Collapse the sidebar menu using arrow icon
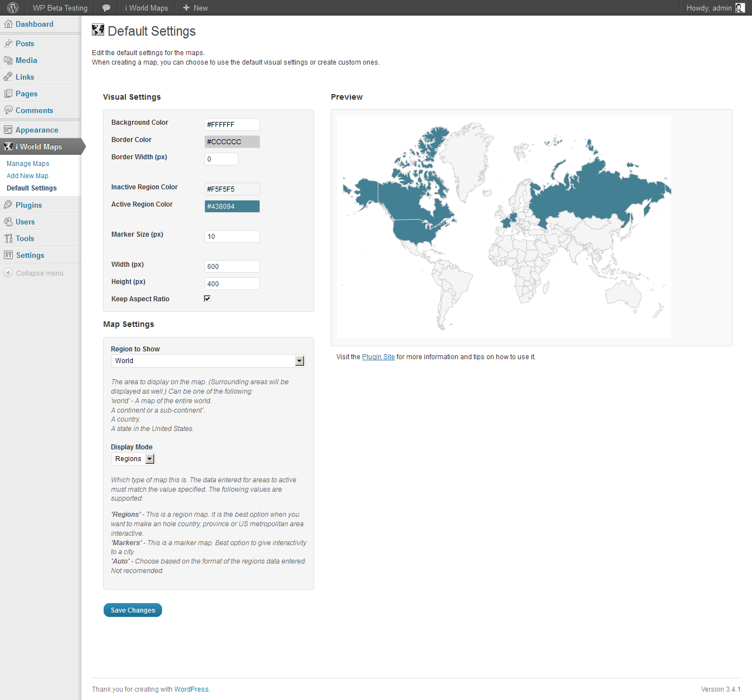The height and width of the screenshot is (700, 752). pos(8,273)
